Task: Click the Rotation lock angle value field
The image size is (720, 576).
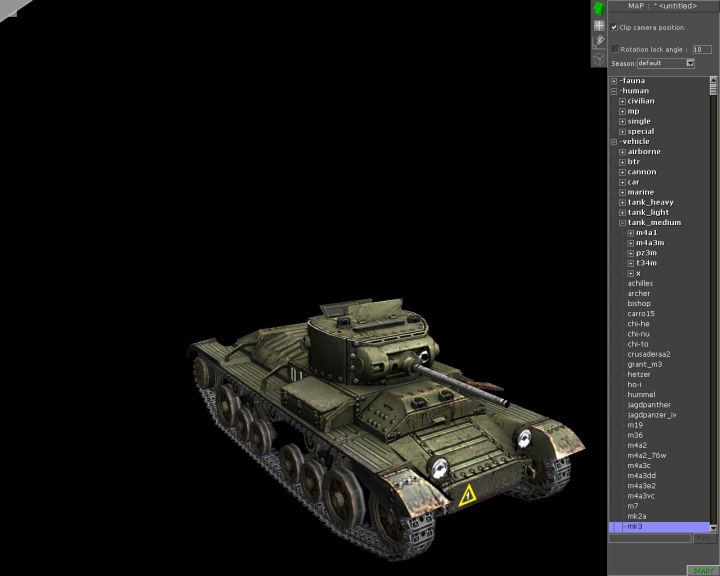Action: [702, 48]
